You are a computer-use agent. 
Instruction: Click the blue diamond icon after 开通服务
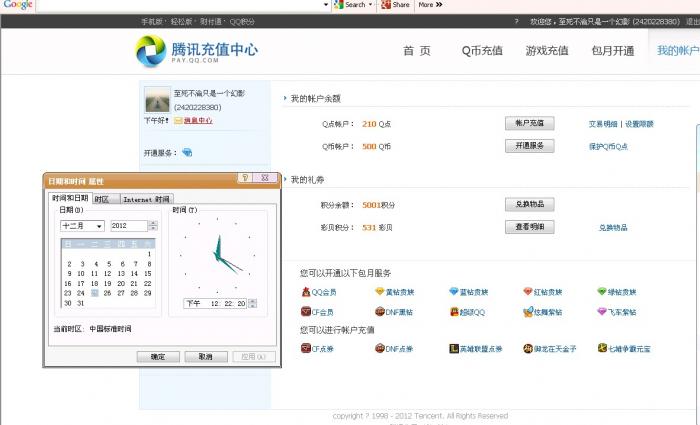click(x=187, y=152)
